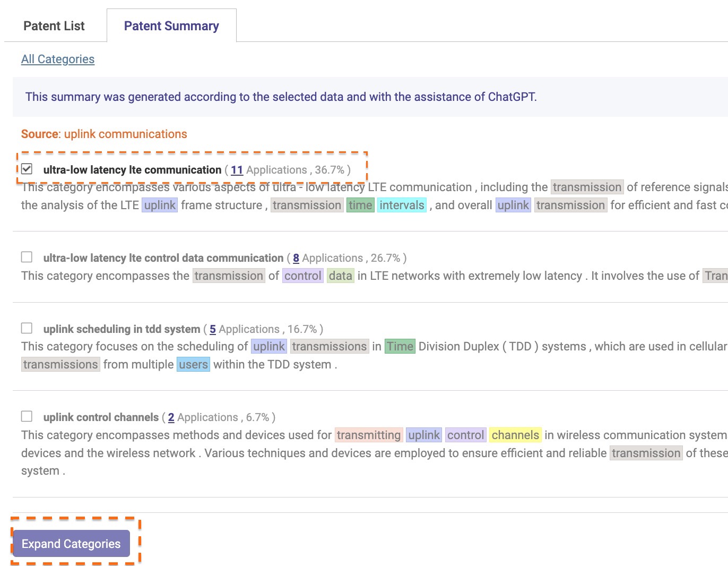Click the highlighted 'transmitting' keyword
This screenshot has width=728, height=566.
(x=369, y=435)
